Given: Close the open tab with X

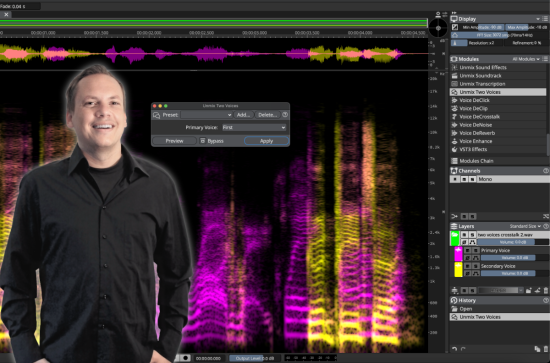Looking at the screenshot, I should pyautogui.click(x=6, y=14).
